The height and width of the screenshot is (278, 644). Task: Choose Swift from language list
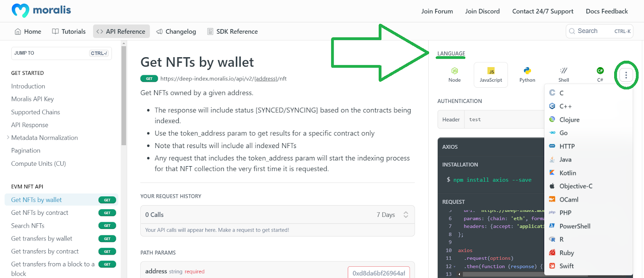pos(588,266)
